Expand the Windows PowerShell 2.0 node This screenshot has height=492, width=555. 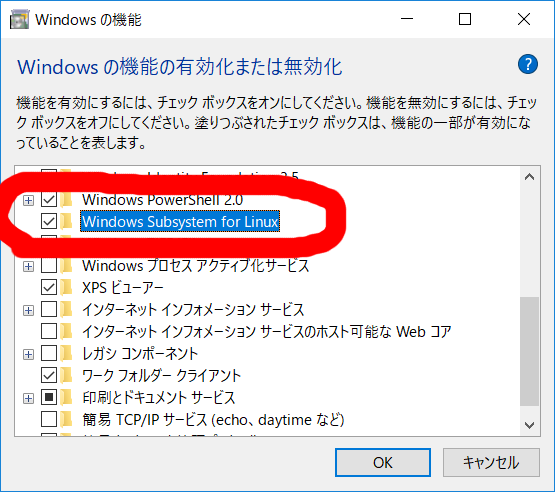click(x=28, y=201)
